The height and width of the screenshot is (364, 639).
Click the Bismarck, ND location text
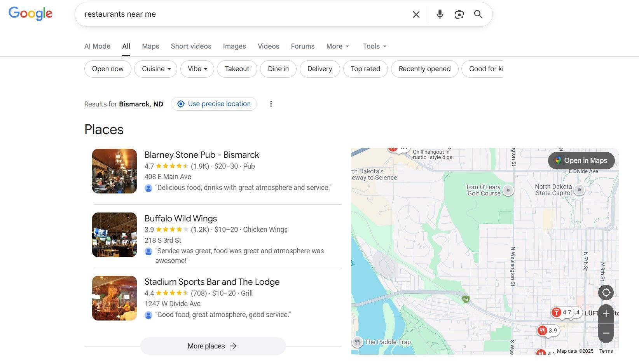coord(141,104)
